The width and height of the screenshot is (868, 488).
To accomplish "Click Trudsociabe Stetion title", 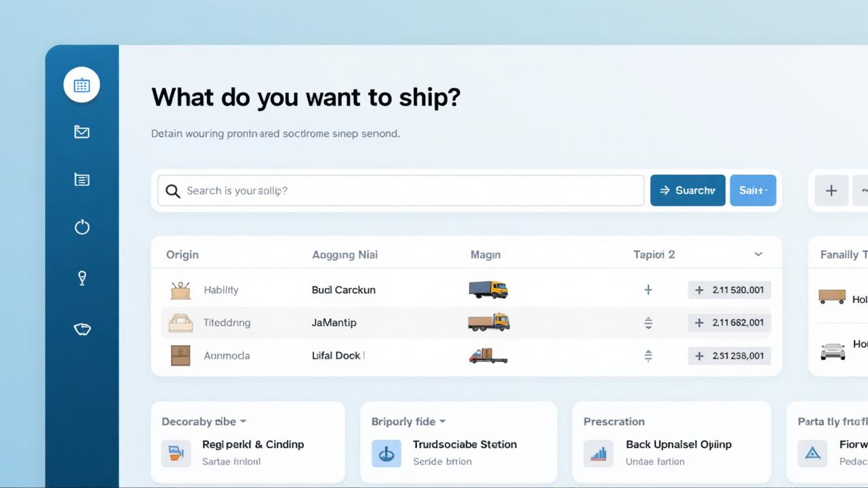I will 465,445.
